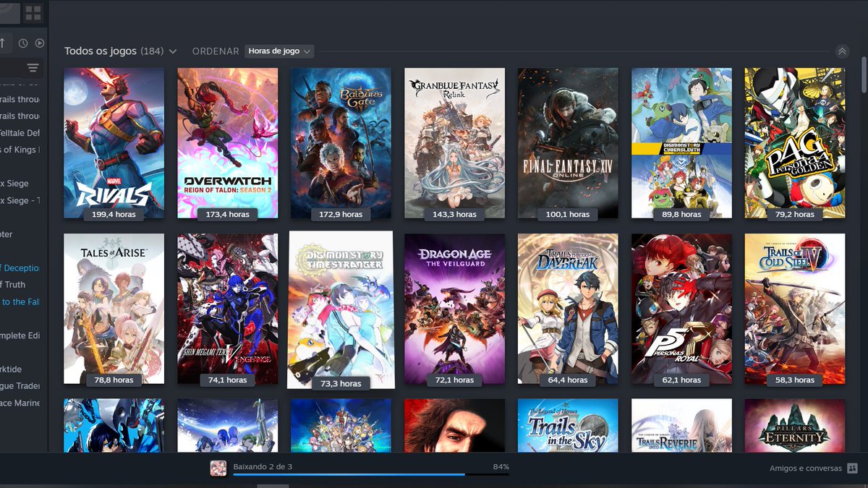Click the 74,1 horas label
The height and width of the screenshot is (488, 868).
(228, 380)
